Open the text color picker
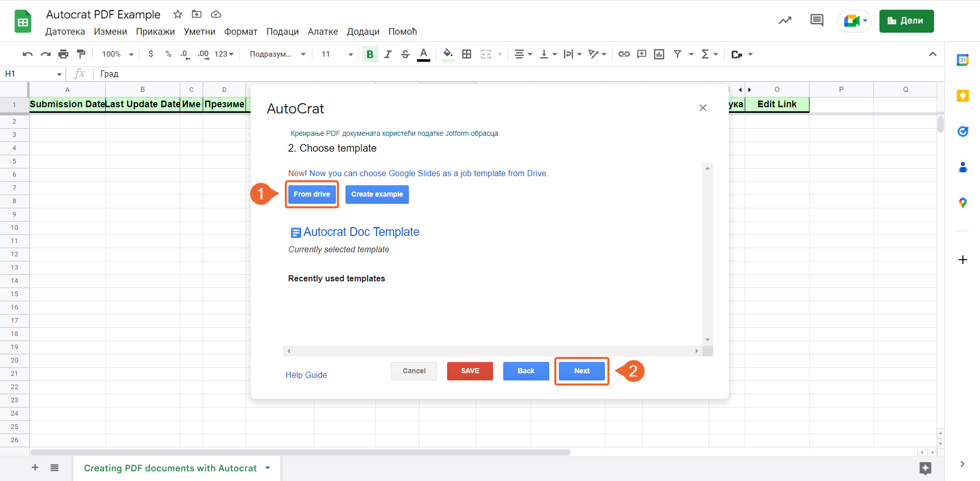 pos(424,54)
